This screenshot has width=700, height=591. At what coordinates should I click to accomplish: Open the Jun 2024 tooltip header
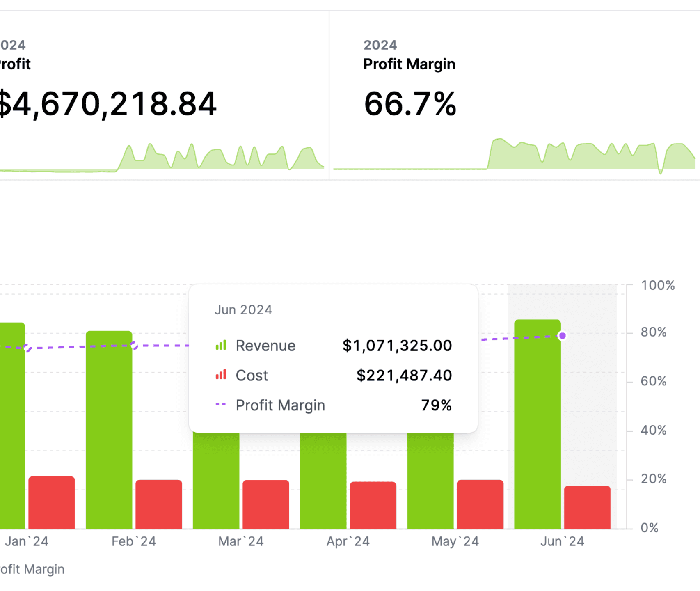point(244,309)
